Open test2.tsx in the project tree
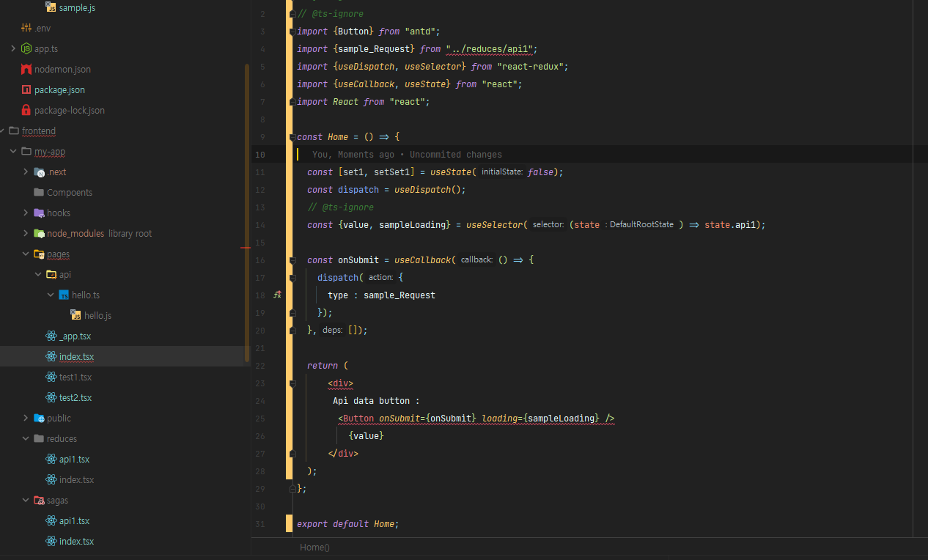 coord(75,397)
